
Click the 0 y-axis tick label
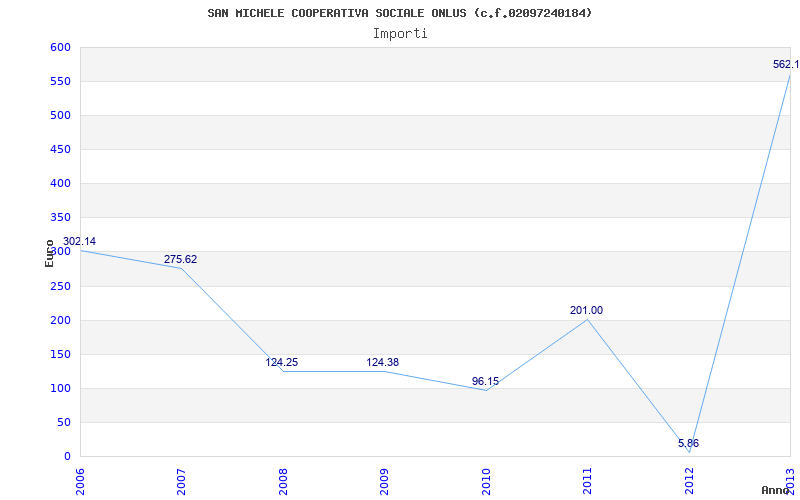[67, 457]
